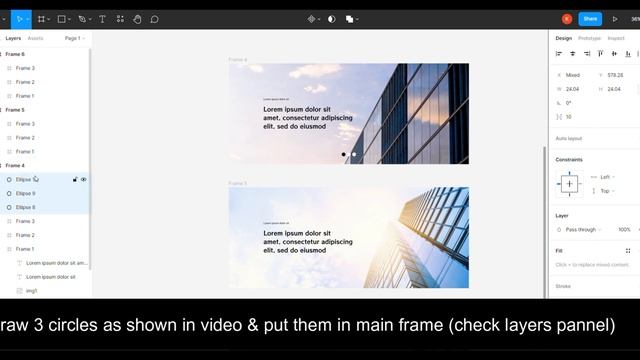640x360 pixels.
Task: Click the black carousel dot on Frame 4
Action: point(343,154)
